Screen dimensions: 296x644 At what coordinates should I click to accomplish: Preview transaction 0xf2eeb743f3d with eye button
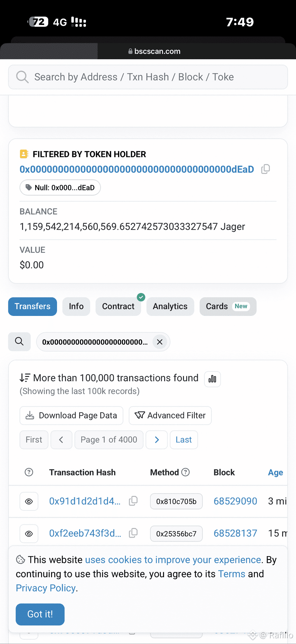click(29, 533)
